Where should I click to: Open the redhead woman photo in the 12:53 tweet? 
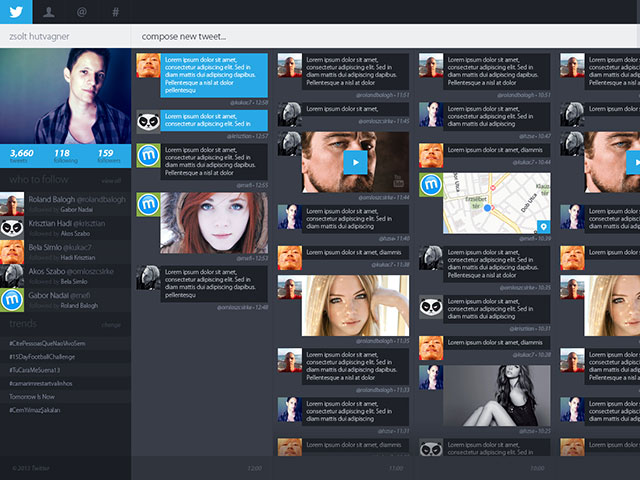click(214, 223)
